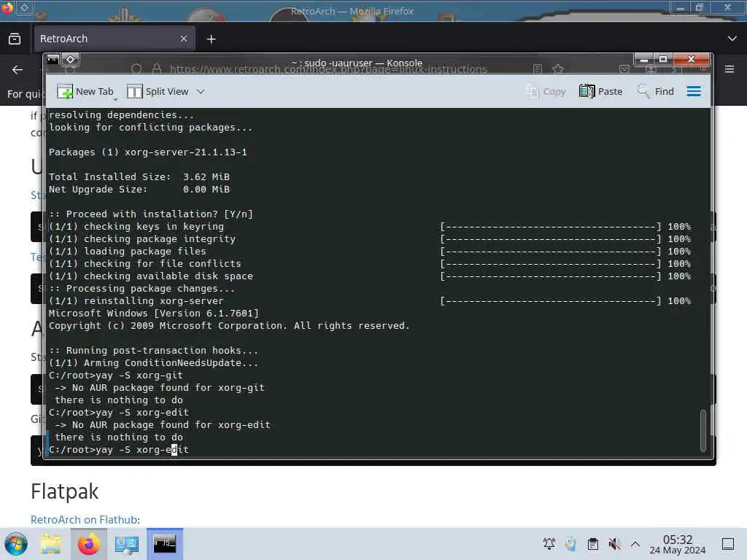Click 'Total Installed Size: 3.62 MiB' line
Viewport: 747px width, 560px height.
139,177
